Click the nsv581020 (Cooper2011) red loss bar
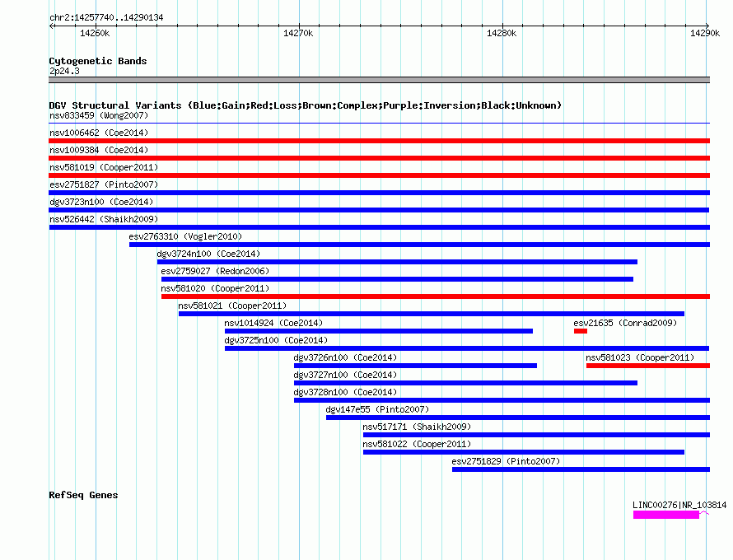The width and height of the screenshot is (733, 560). click(x=436, y=296)
